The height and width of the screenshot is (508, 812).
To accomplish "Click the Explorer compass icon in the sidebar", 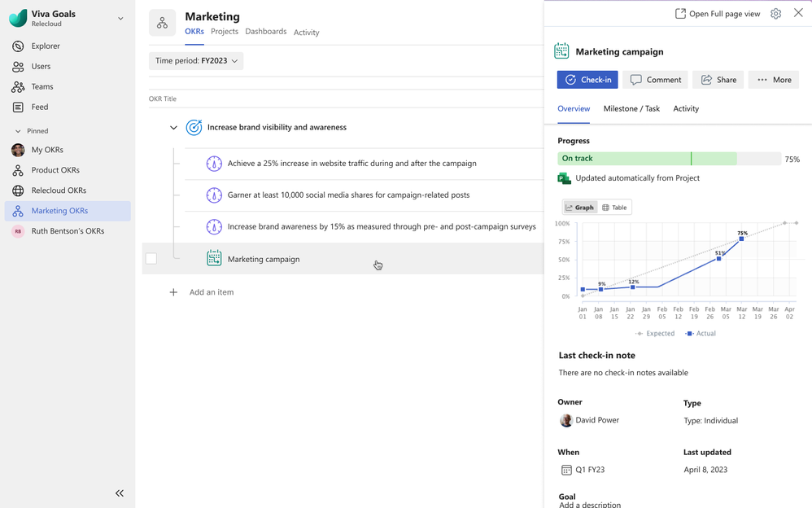I will tap(18, 46).
